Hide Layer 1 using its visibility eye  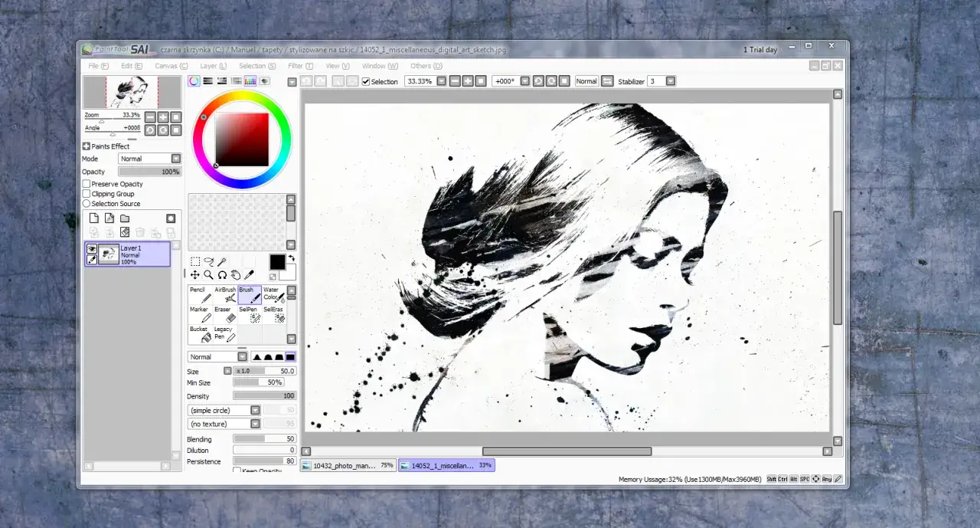coord(92,248)
